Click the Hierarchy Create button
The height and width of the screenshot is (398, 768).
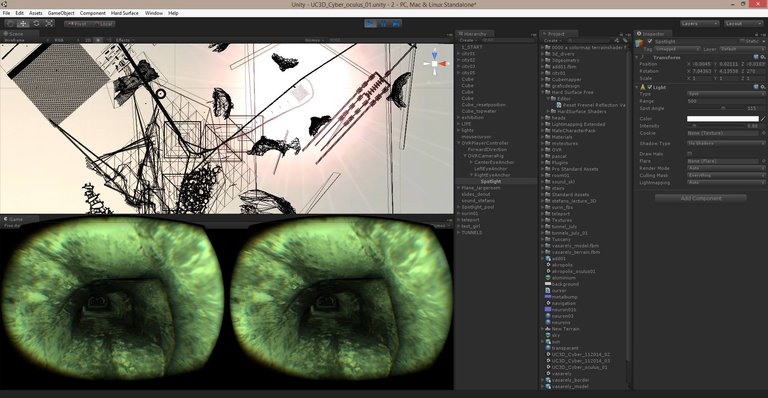tap(468, 40)
